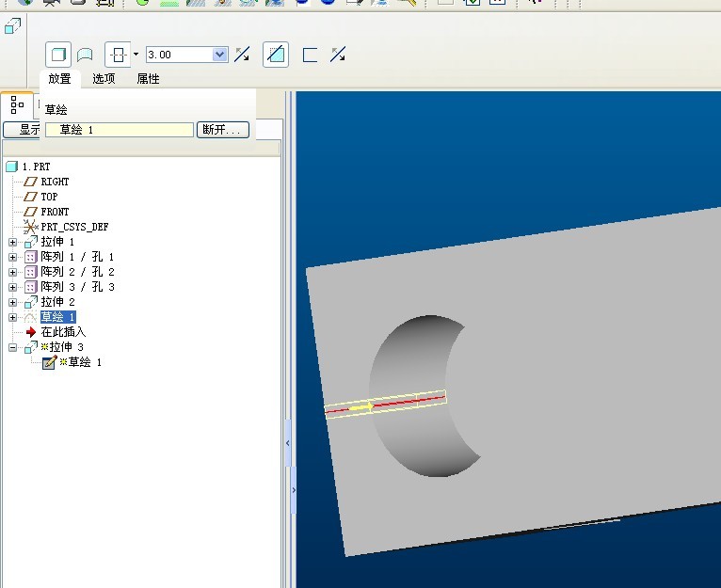Click the 断开... button

223,130
